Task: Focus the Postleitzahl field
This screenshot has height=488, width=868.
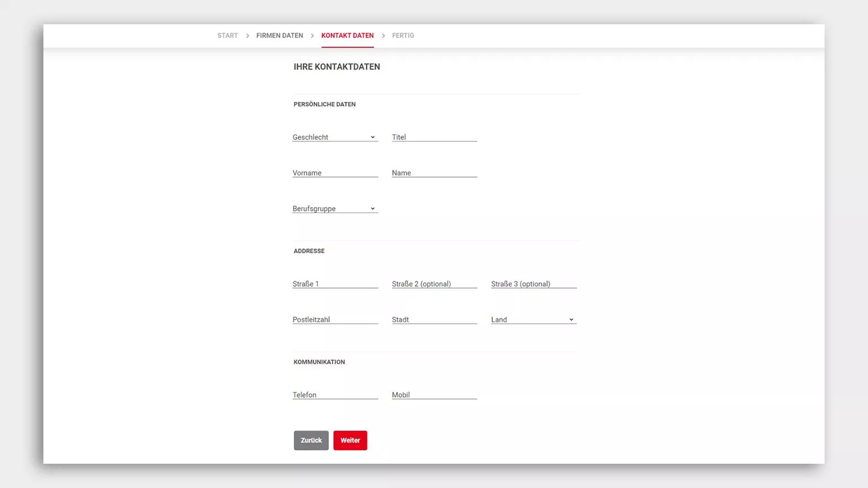Action: point(335,320)
